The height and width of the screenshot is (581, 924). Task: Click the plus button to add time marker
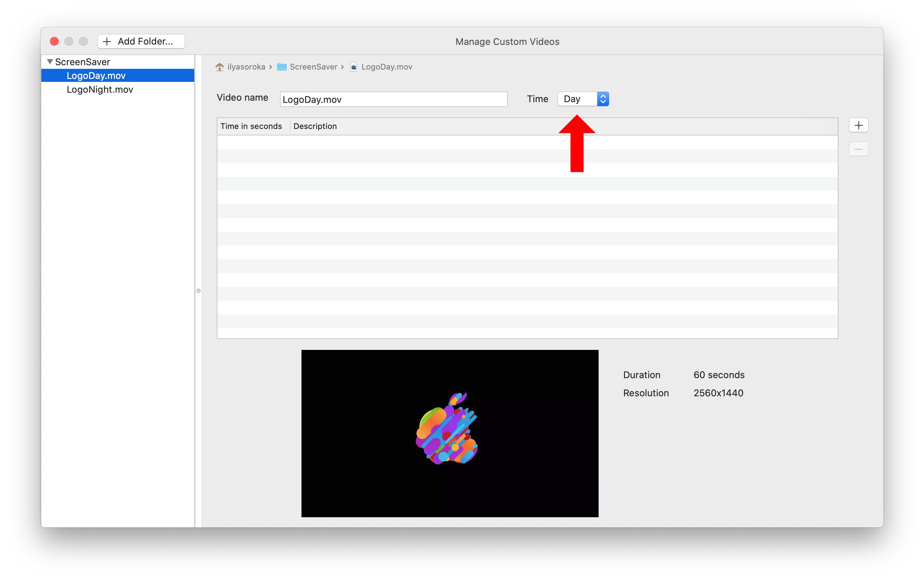(858, 125)
